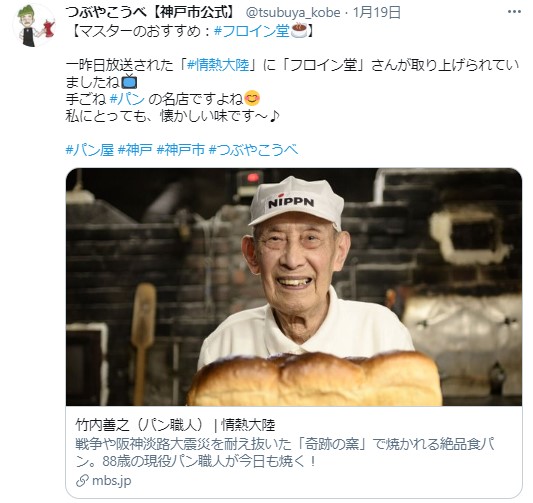
Task: Click the TV emoji after ましたね
Action: 129,82
